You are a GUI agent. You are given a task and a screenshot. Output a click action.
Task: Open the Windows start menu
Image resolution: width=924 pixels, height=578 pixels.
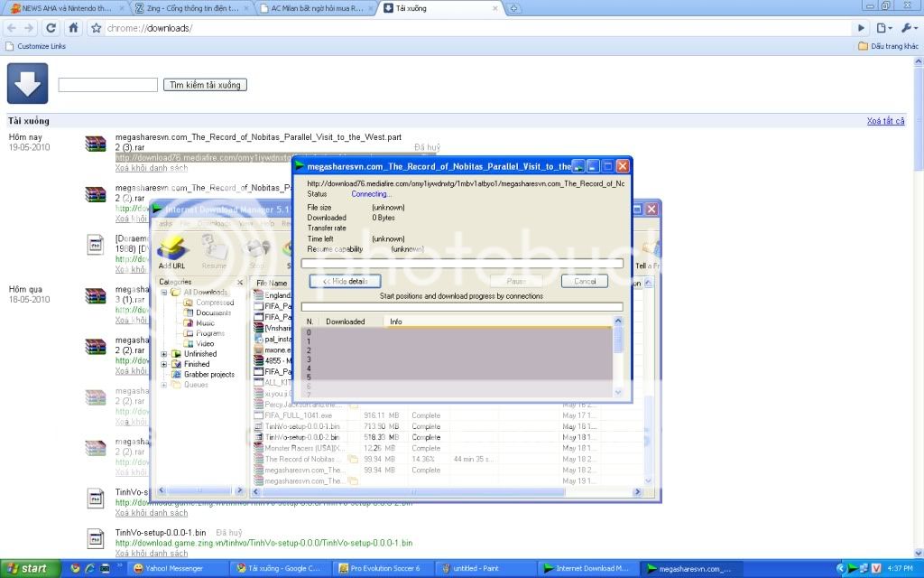30,569
